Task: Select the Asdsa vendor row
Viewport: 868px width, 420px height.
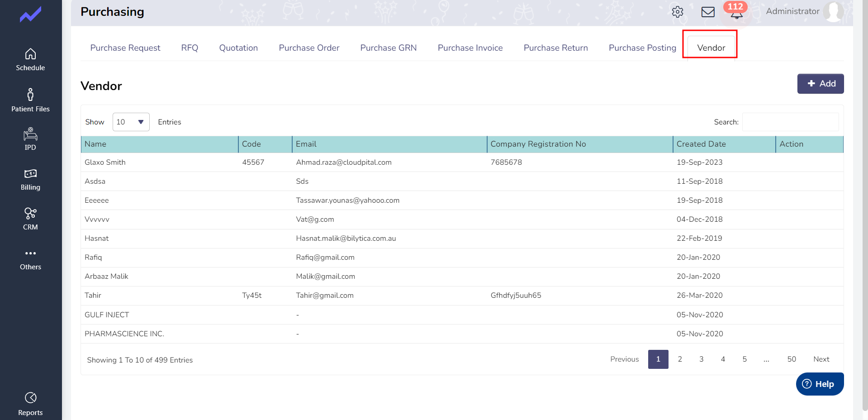Action: (462, 181)
